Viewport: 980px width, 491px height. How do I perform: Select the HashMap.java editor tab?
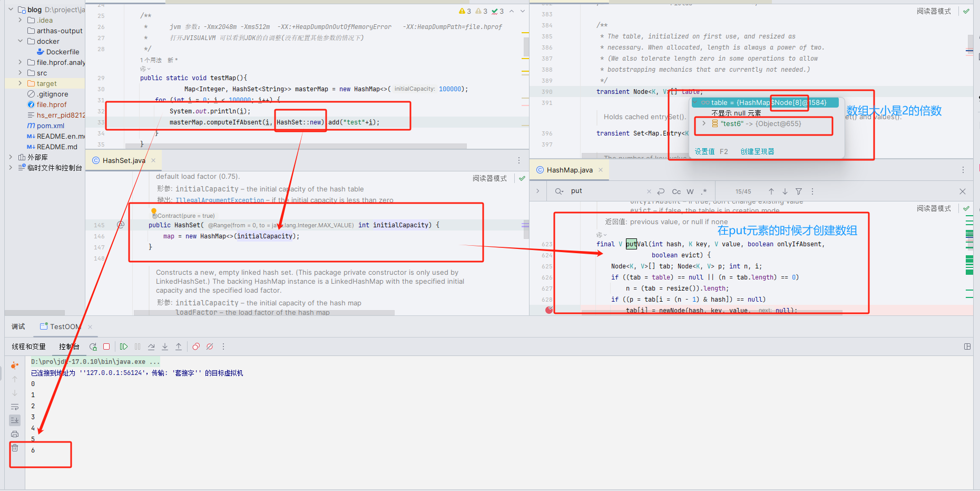[570, 170]
